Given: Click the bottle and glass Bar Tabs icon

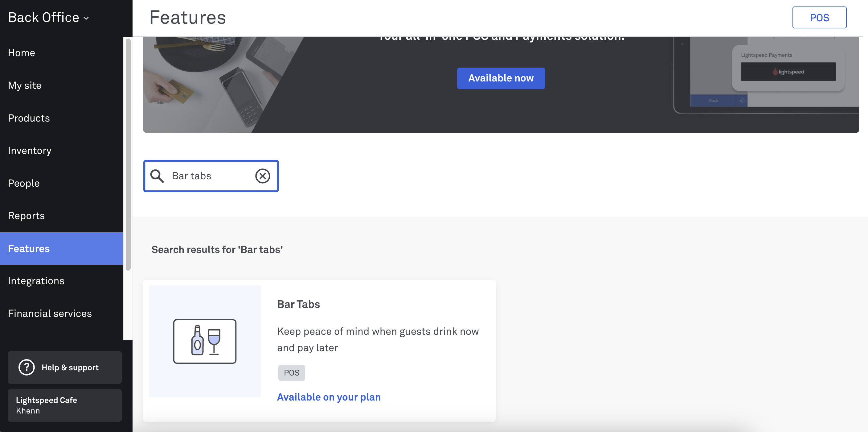Looking at the screenshot, I should 205,341.
